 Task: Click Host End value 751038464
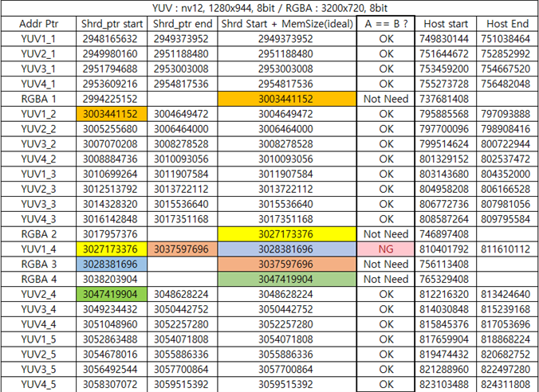[506, 39]
